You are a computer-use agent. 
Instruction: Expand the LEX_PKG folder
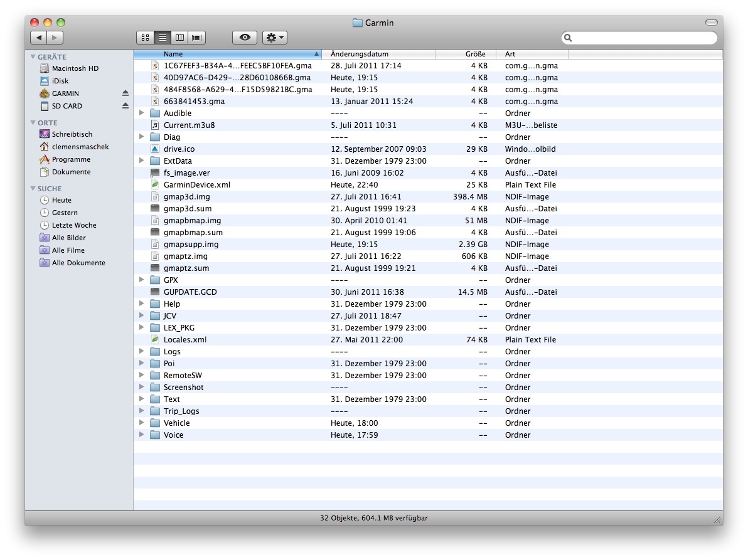[x=142, y=327]
